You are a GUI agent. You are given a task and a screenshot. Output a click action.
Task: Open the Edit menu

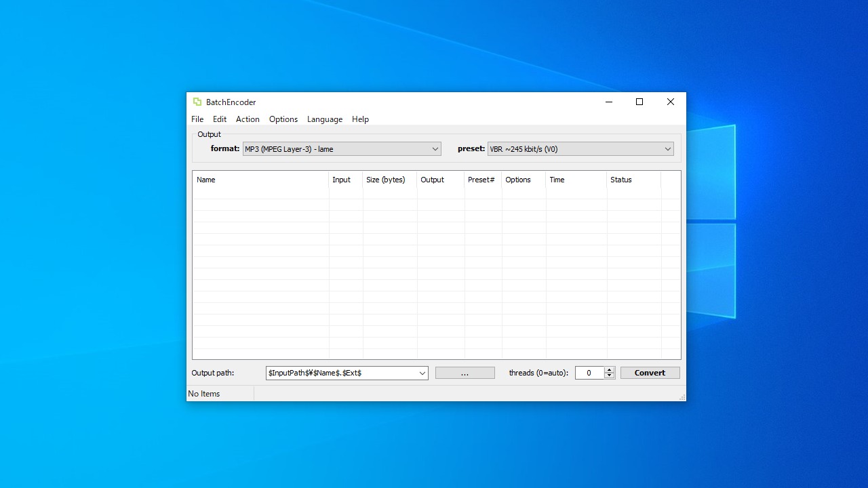[x=220, y=119]
